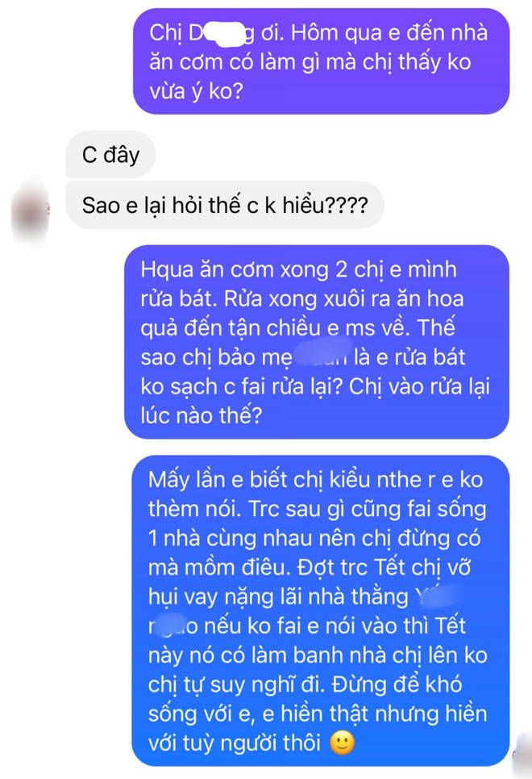
Task: Select the purple 'Hôm qua e đến nhà' message
Action: (322, 61)
